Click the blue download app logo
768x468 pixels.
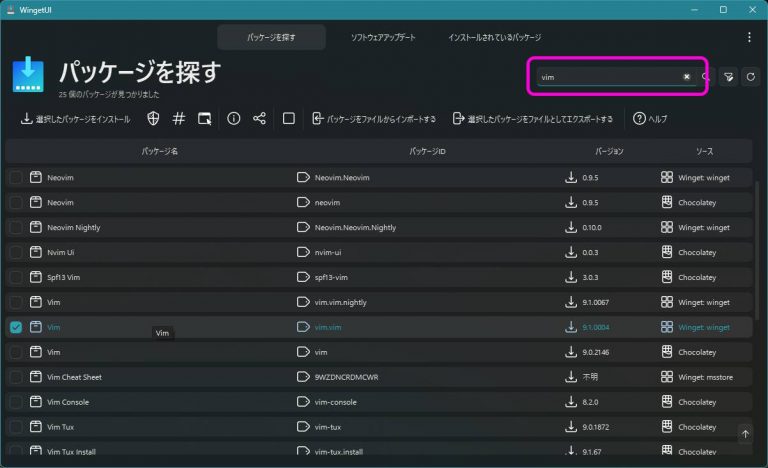click(28, 74)
